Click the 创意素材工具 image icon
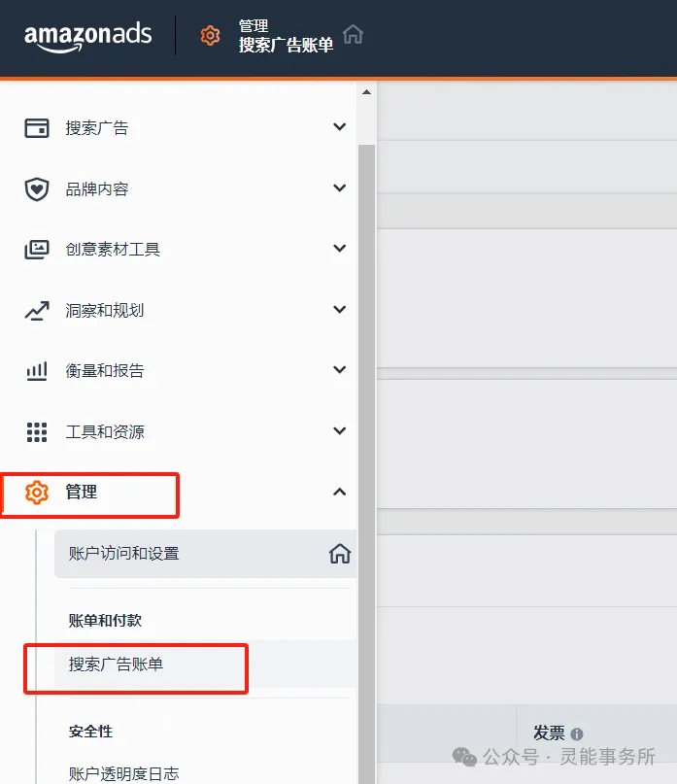The image size is (677, 784). (37, 250)
